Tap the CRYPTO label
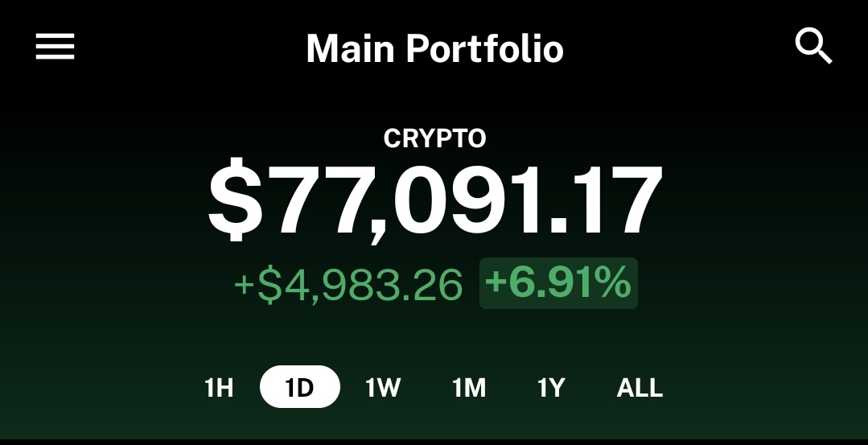The image size is (868, 445). click(434, 138)
